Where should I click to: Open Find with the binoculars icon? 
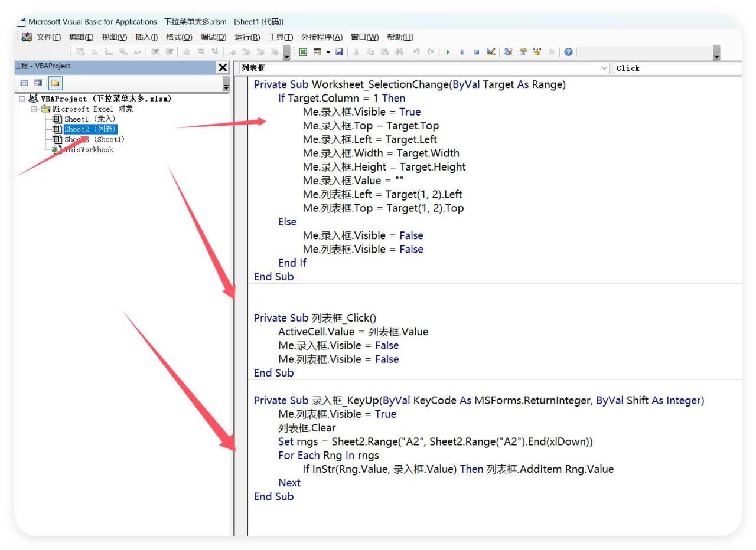(x=399, y=52)
